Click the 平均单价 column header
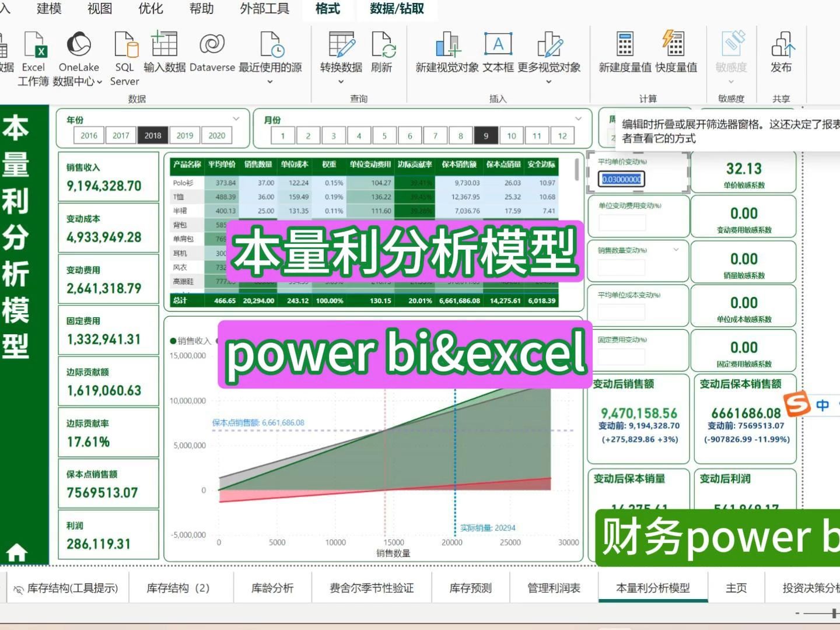Screen dimensions: 840x630 click(222, 164)
